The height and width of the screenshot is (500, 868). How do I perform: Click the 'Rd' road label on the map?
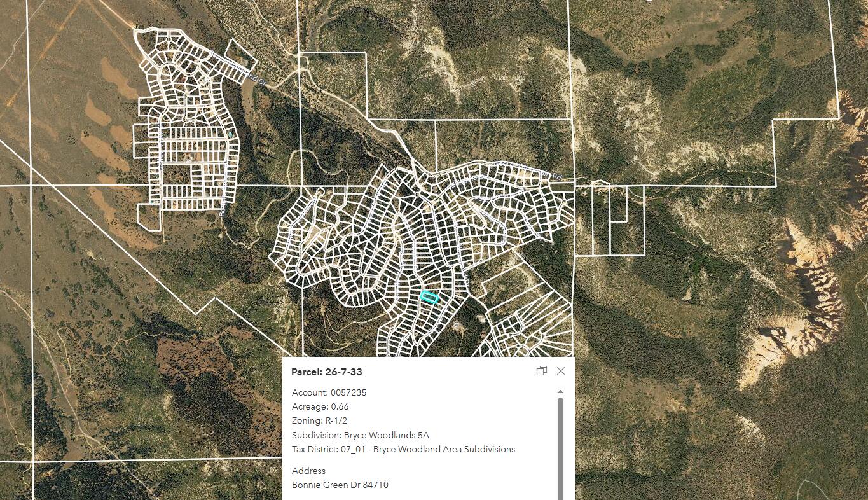click(557, 176)
